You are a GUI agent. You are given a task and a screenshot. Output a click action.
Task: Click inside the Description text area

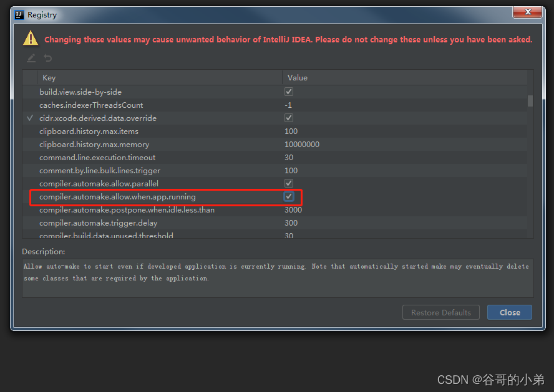278,279
